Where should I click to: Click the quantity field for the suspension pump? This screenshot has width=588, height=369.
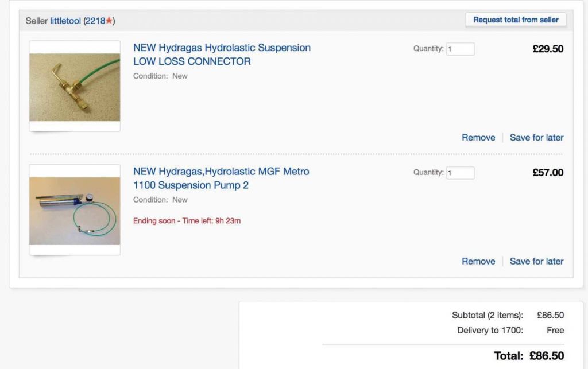pos(461,173)
